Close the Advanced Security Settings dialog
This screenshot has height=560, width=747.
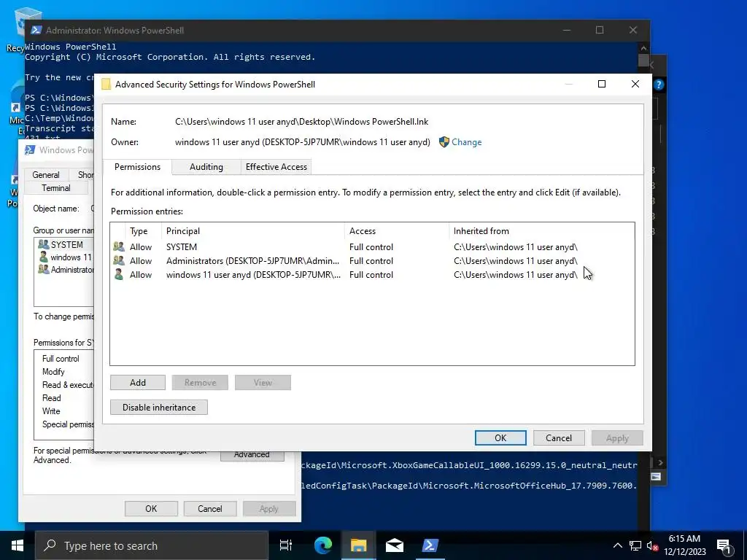coord(635,84)
